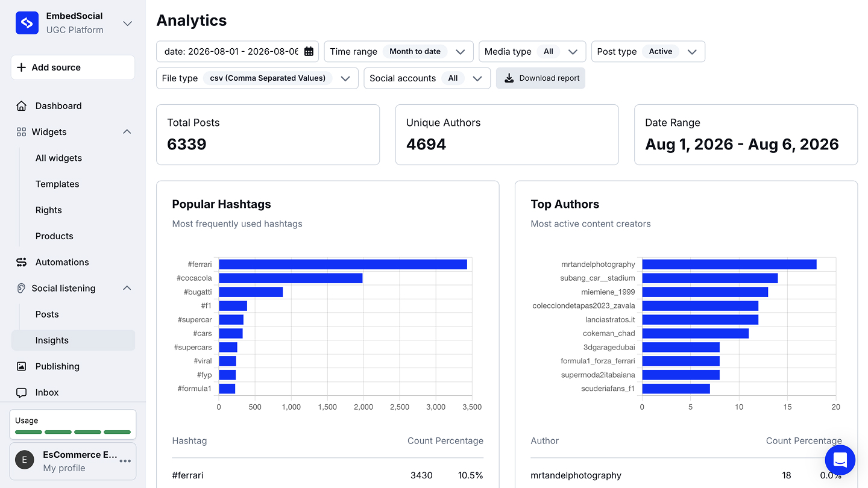Click the Popular Hashtags heading
Viewport: 868px width, 488px height.
point(221,204)
